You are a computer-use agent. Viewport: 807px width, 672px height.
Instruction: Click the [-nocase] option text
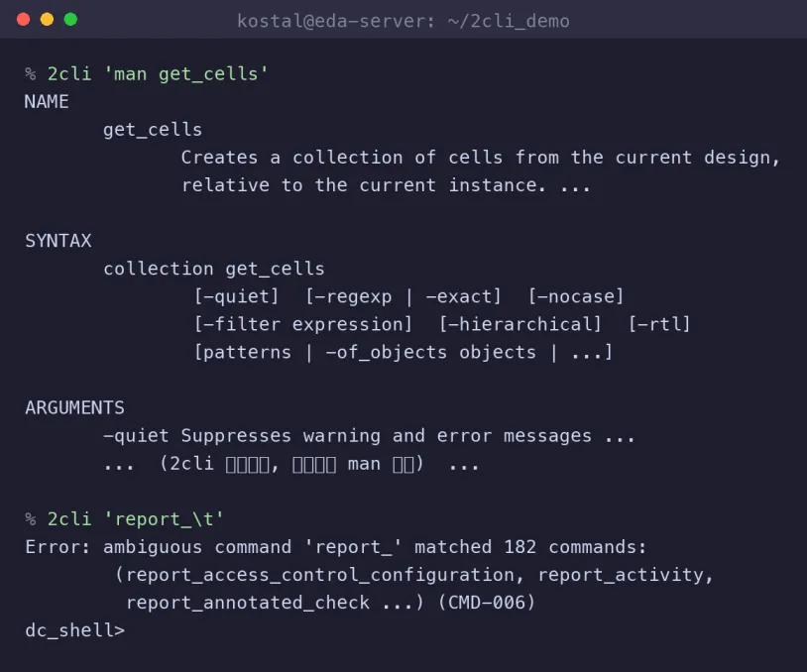click(x=576, y=296)
